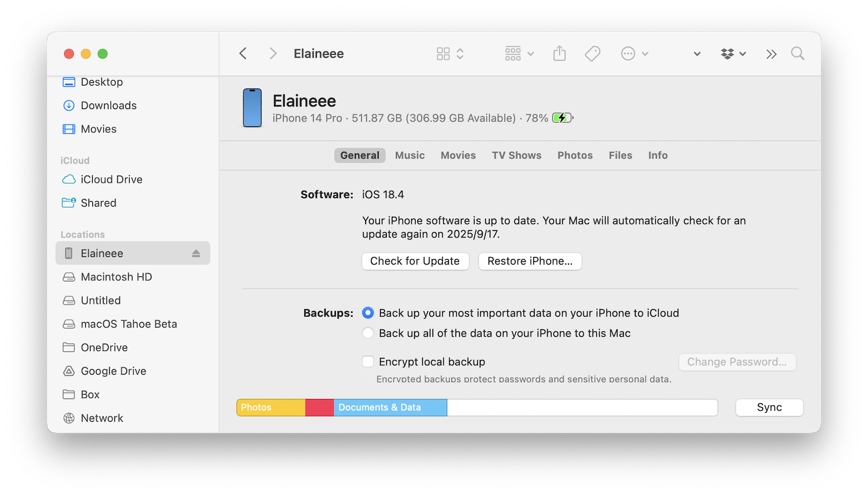Image resolution: width=868 pixels, height=495 pixels.
Task: Open the Edit Tags icon
Action: coord(592,54)
